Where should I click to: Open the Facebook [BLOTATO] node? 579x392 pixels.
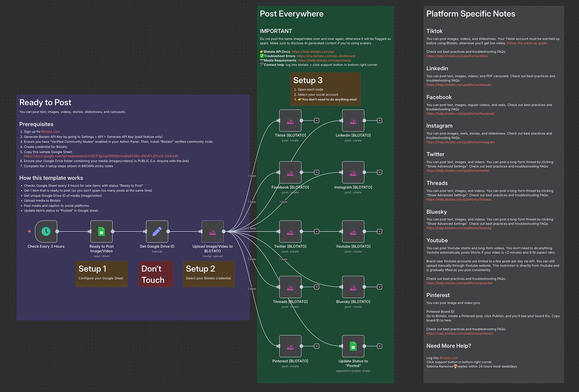[290, 172]
